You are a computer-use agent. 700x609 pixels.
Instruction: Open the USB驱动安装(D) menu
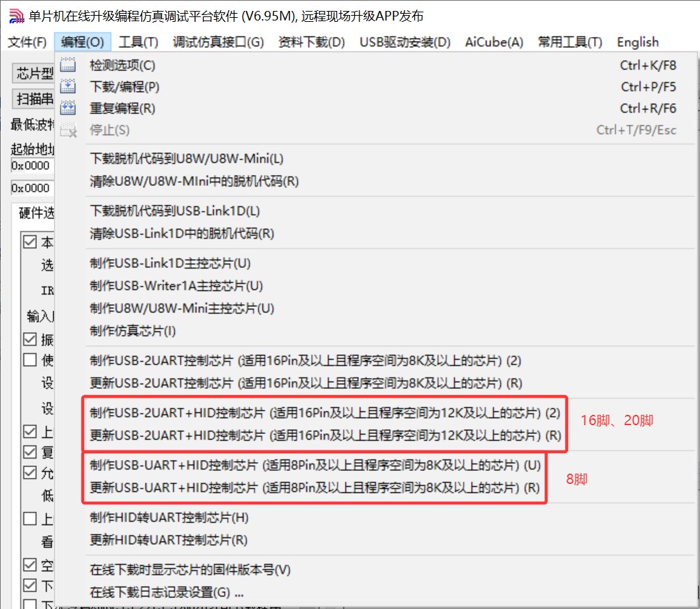(405, 42)
